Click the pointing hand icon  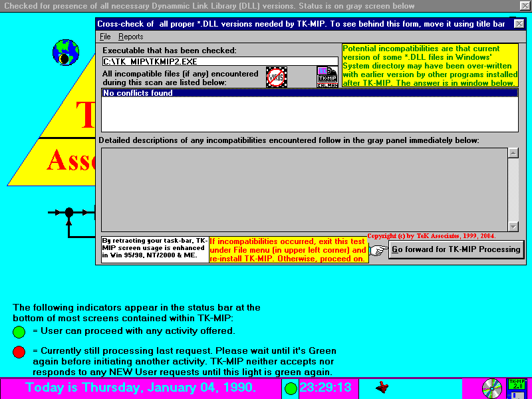click(x=378, y=251)
